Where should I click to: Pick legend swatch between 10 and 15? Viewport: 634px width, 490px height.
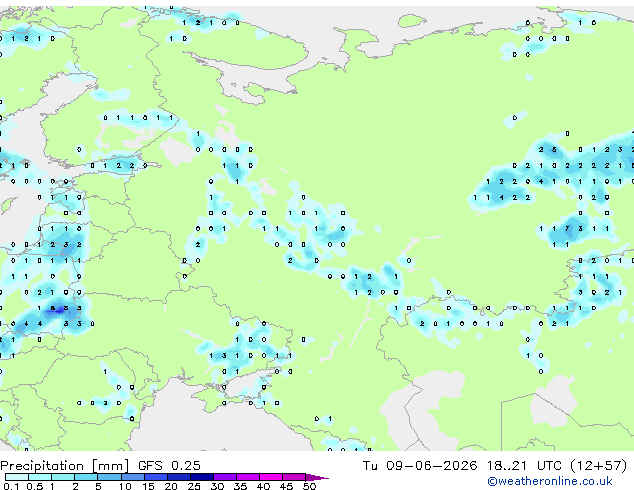coord(133,477)
